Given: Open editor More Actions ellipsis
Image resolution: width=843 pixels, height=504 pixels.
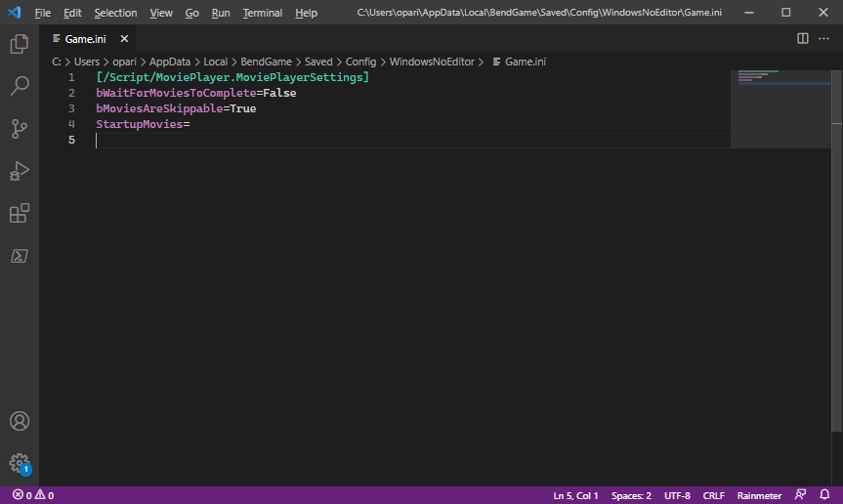Looking at the screenshot, I should click(823, 39).
